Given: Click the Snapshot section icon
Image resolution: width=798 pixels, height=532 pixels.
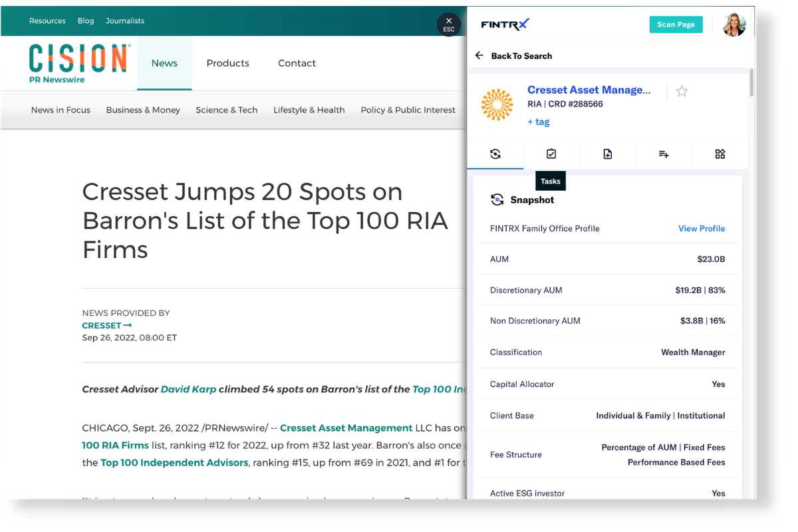Looking at the screenshot, I should [x=497, y=199].
